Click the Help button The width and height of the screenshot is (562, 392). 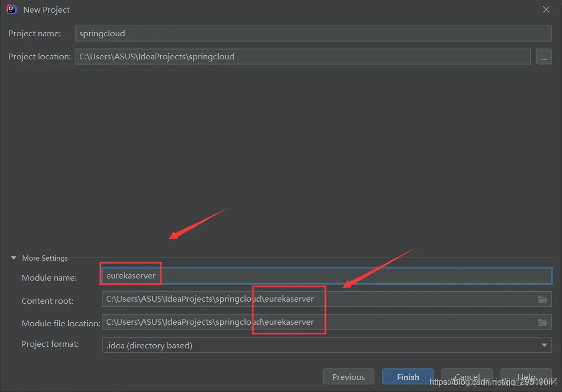[526, 377]
